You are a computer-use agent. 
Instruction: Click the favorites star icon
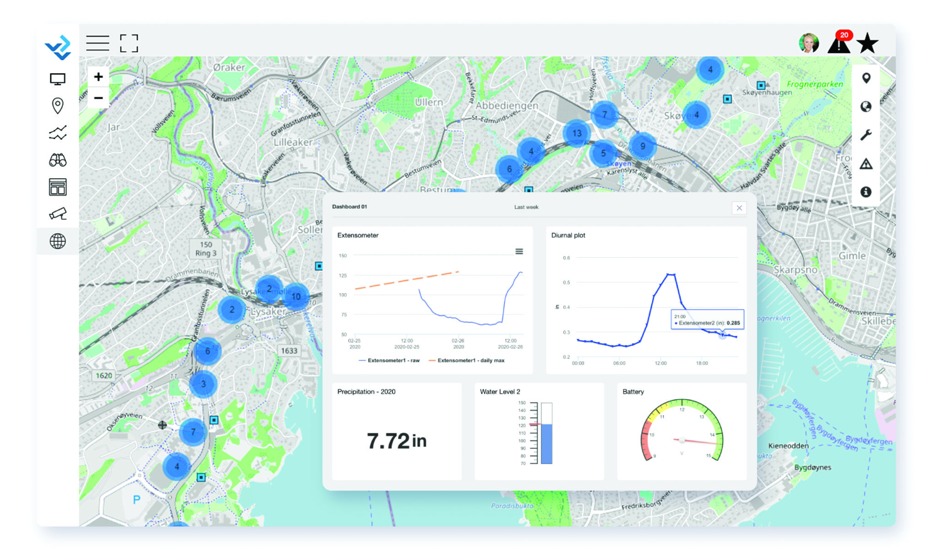click(868, 43)
